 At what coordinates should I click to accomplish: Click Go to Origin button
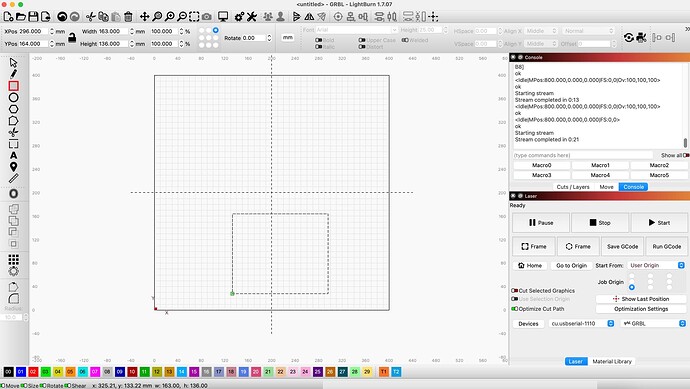pos(571,265)
